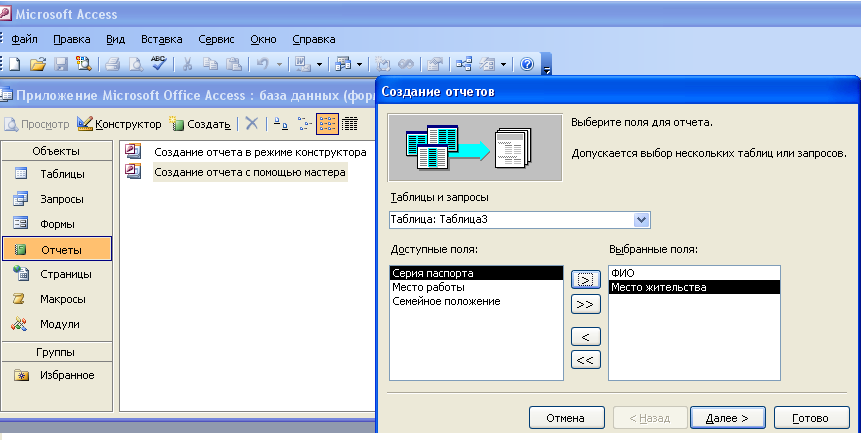Click the File Search toolbar icon
The width and height of the screenshot is (861, 440).
tap(83, 64)
